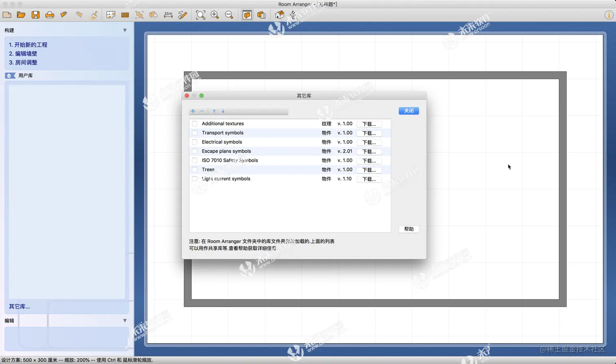Click the greyed Redo arrow icon
The width and height of the screenshot is (616, 364).
pos(79,15)
